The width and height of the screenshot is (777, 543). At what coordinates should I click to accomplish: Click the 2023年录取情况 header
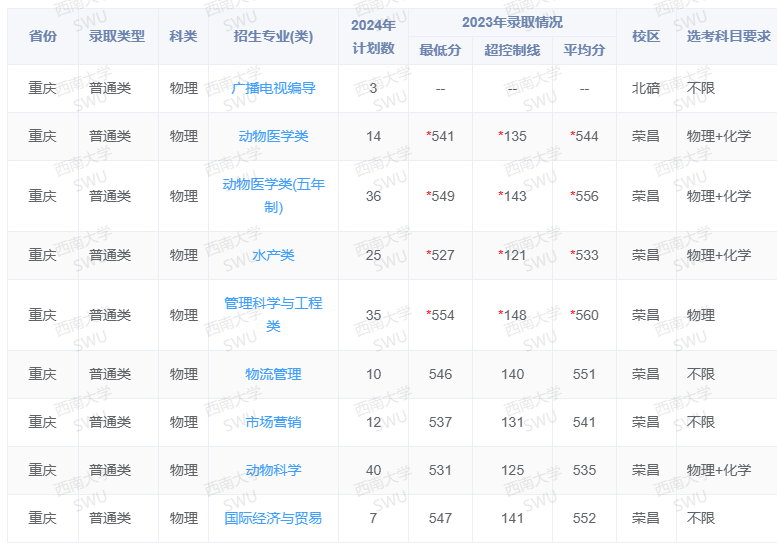pyautogui.click(x=512, y=22)
